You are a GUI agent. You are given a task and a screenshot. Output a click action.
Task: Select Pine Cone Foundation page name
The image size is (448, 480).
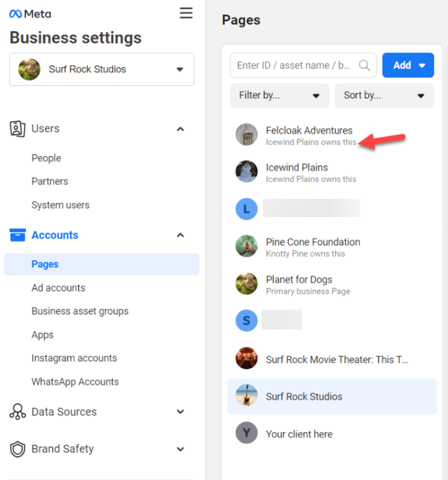(313, 242)
